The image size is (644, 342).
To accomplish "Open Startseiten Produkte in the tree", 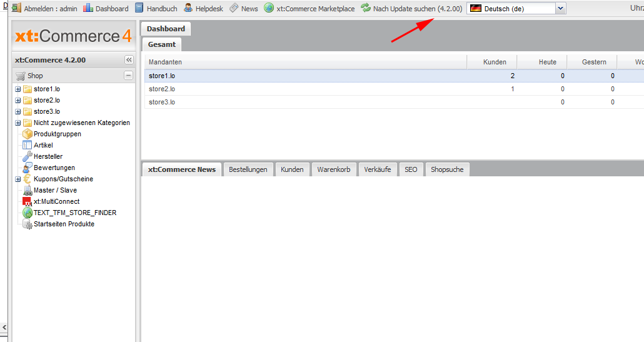I will (64, 224).
